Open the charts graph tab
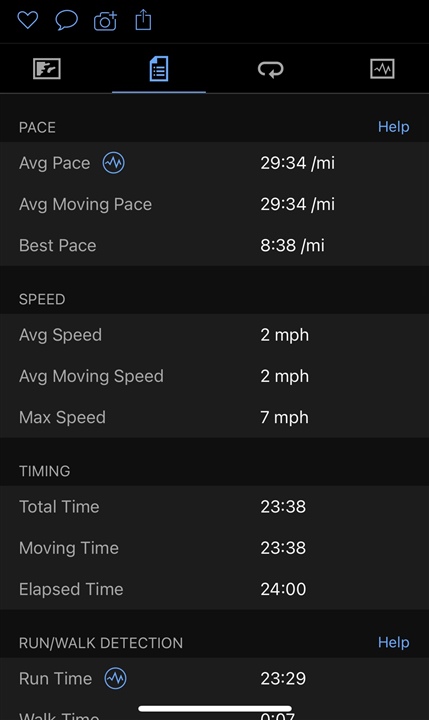429x720 pixels. click(x=382, y=69)
